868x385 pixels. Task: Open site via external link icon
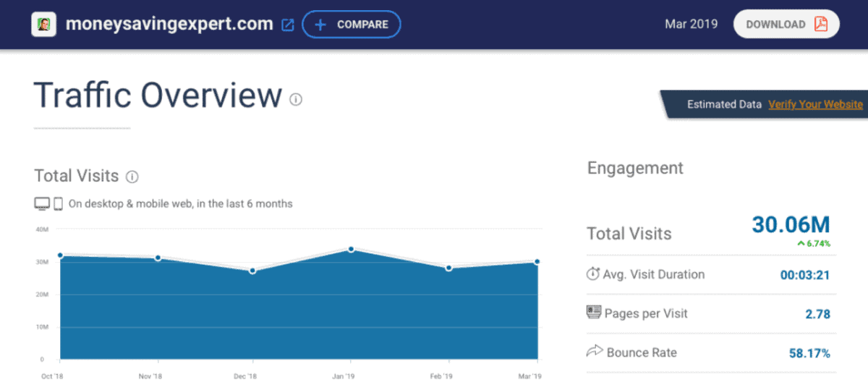tap(287, 25)
